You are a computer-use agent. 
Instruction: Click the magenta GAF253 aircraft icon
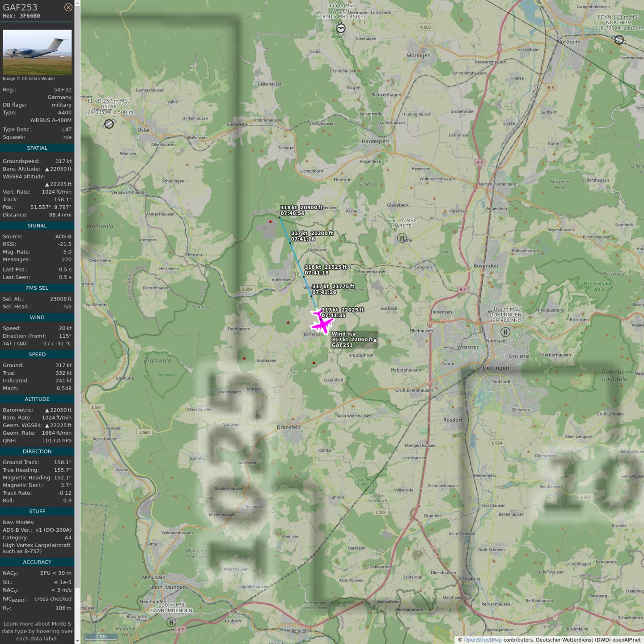click(322, 322)
